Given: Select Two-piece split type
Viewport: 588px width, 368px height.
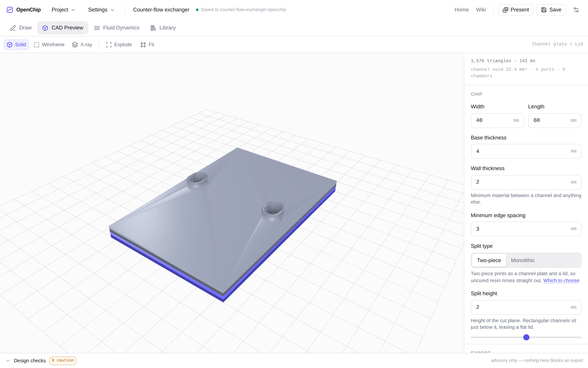Looking at the screenshot, I should (x=489, y=260).
